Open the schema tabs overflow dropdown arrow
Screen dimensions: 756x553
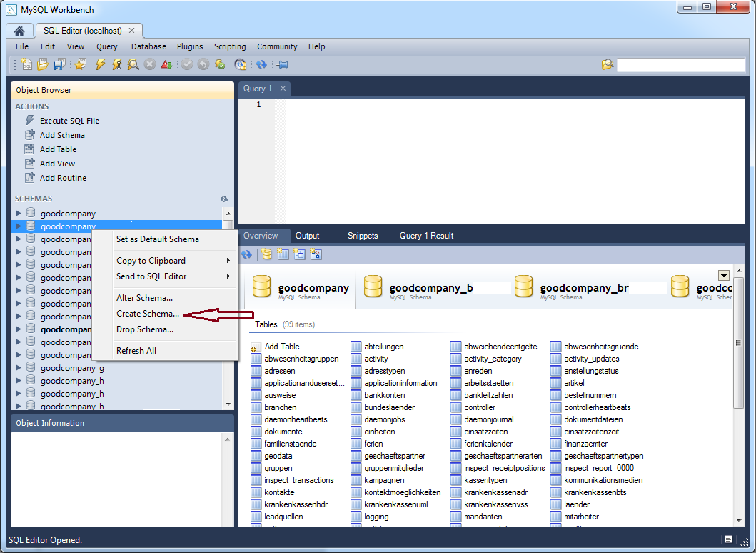(x=723, y=276)
